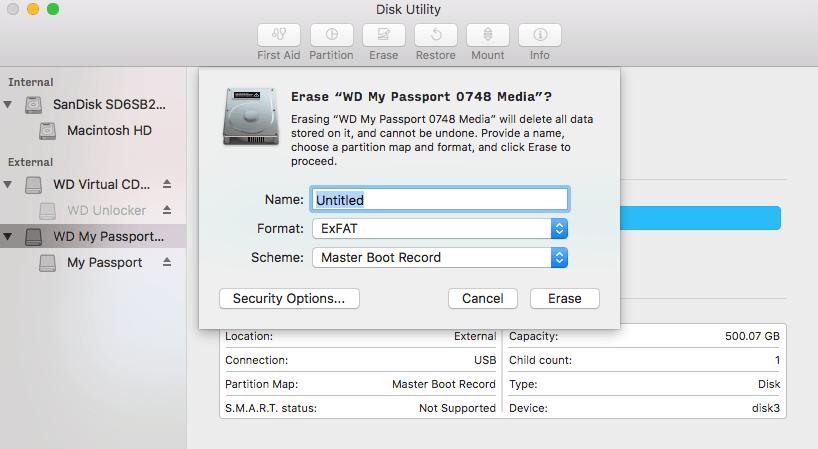Click the Mount toolbar icon
This screenshot has width=818, height=449.
pos(488,35)
